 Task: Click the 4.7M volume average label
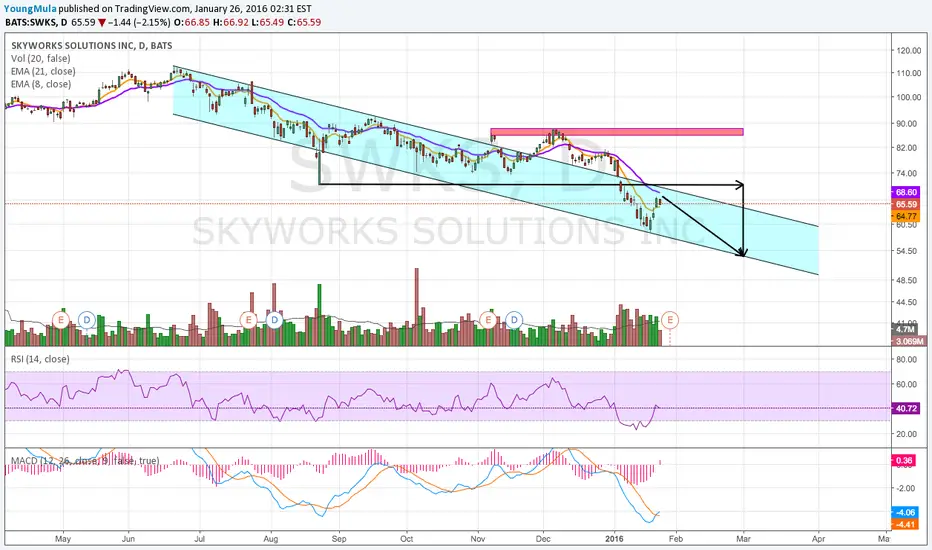[x=905, y=329]
